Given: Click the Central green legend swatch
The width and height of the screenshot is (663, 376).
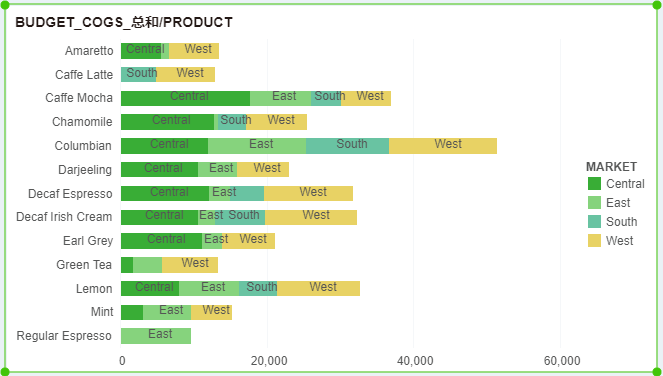Looking at the screenshot, I should pyautogui.click(x=594, y=184).
